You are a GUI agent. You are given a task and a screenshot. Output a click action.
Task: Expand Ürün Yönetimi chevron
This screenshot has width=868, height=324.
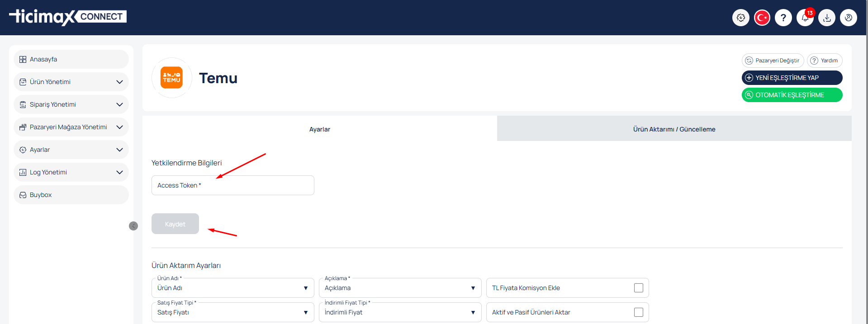(x=119, y=82)
